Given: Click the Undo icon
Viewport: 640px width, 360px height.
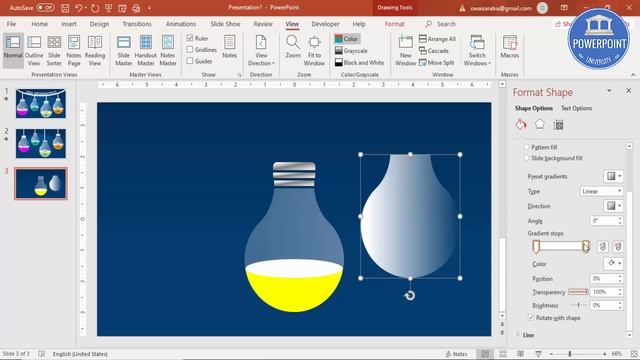Looking at the screenshot, I should point(79,8).
